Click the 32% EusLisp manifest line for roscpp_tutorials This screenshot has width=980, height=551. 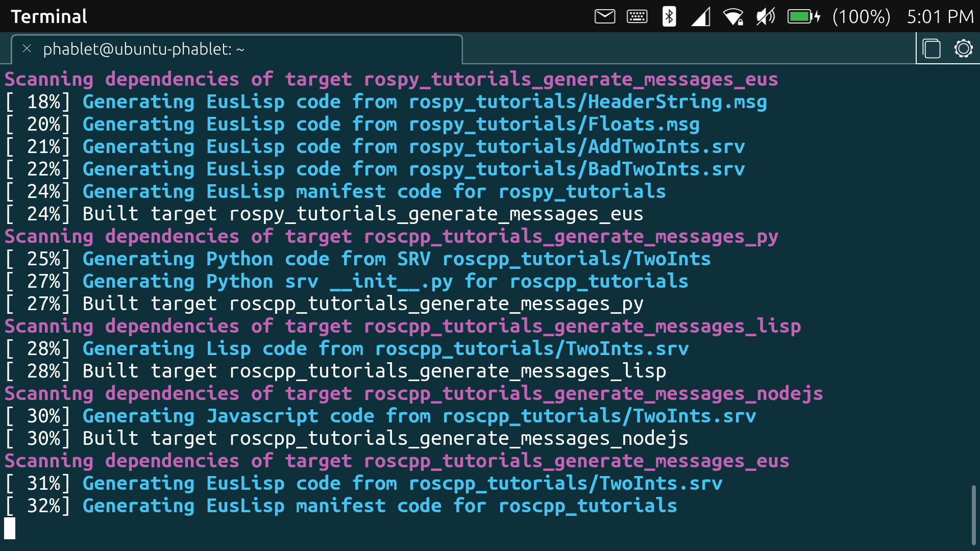340,506
